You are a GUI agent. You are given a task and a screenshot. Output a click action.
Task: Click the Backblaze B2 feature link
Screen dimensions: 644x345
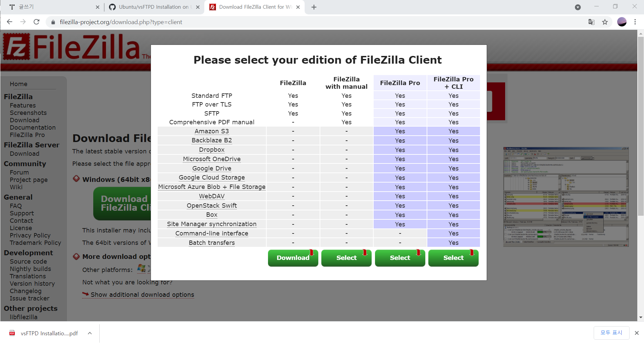click(212, 140)
